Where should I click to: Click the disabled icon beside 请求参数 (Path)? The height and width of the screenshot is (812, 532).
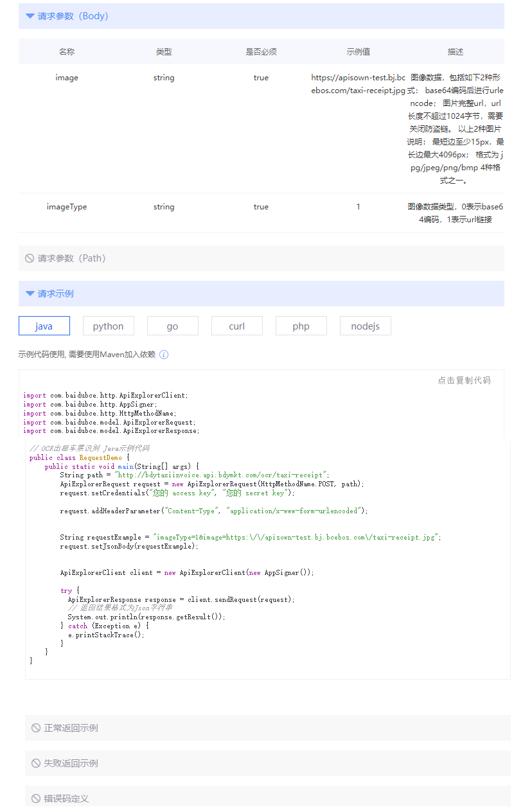pos(30,258)
